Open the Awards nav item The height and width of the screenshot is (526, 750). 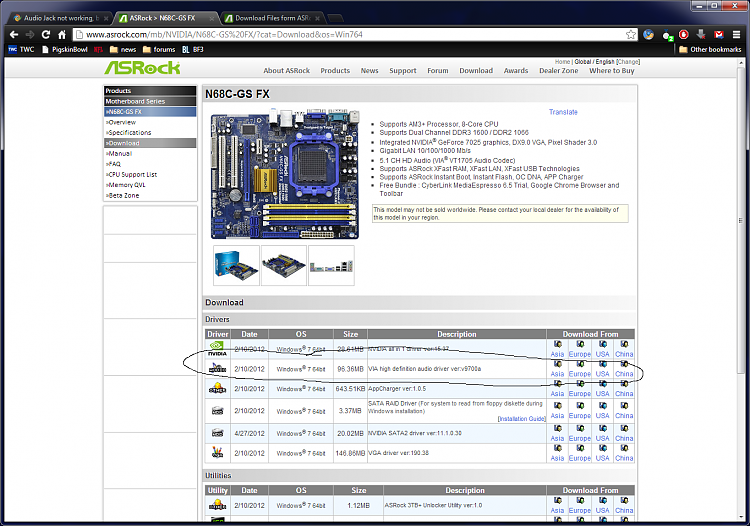[x=516, y=70]
